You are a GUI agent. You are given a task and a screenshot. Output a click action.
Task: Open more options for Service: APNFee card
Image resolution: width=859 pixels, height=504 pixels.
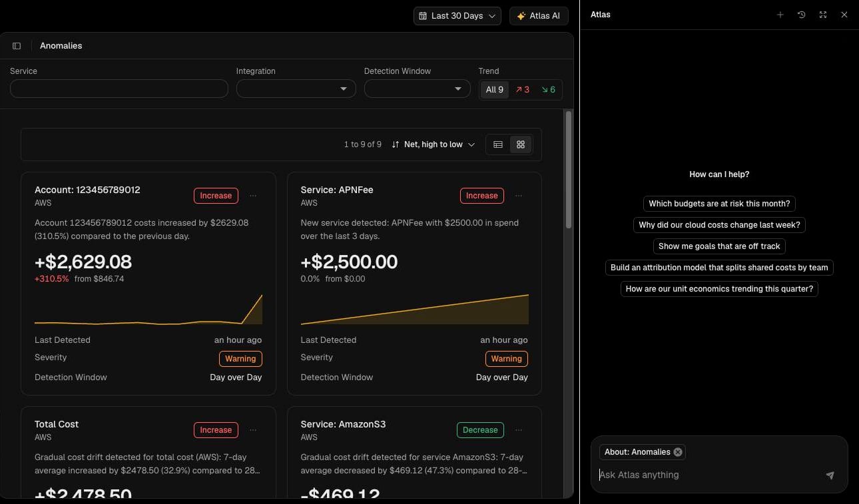(519, 196)
